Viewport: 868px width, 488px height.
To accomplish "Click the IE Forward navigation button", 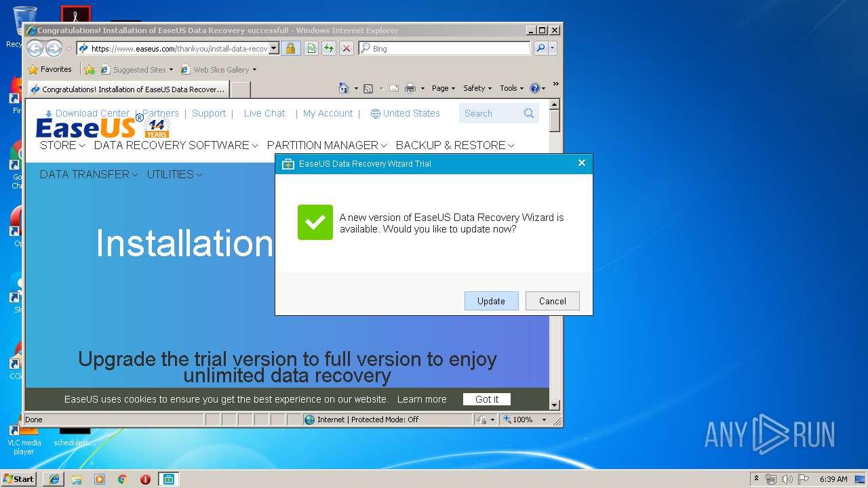I will point(54,48).
